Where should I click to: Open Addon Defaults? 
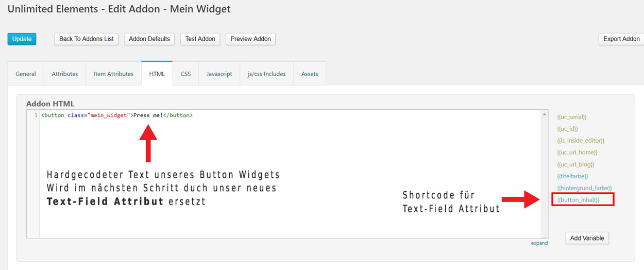coord(149,39)
